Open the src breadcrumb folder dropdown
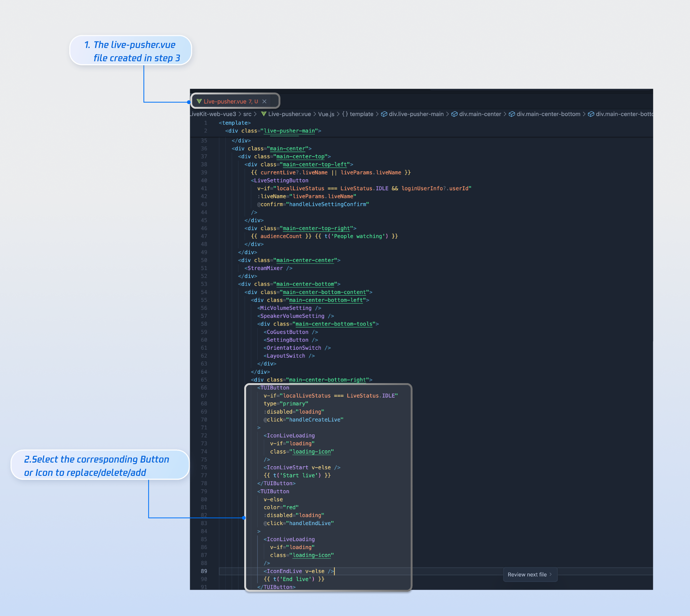Image resolution: width=690 pixels, height=616 pixels. tap(247, 114)
